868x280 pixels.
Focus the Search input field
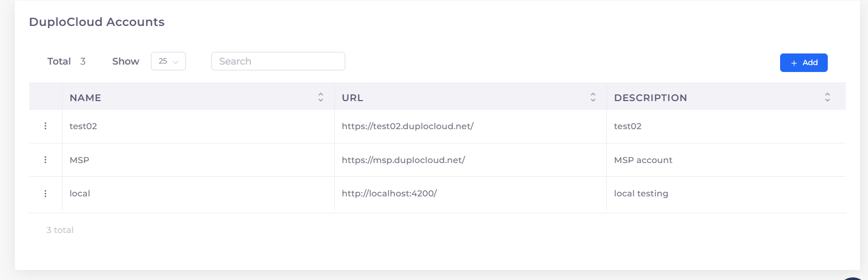[278, 61]
